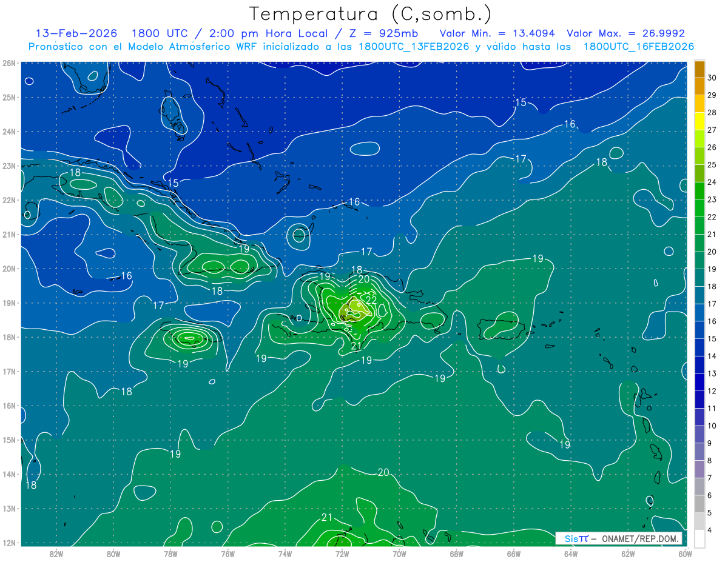Click the Valor Min. = 13.4094 text
The image size is (728, 562).
coord(497,34)
